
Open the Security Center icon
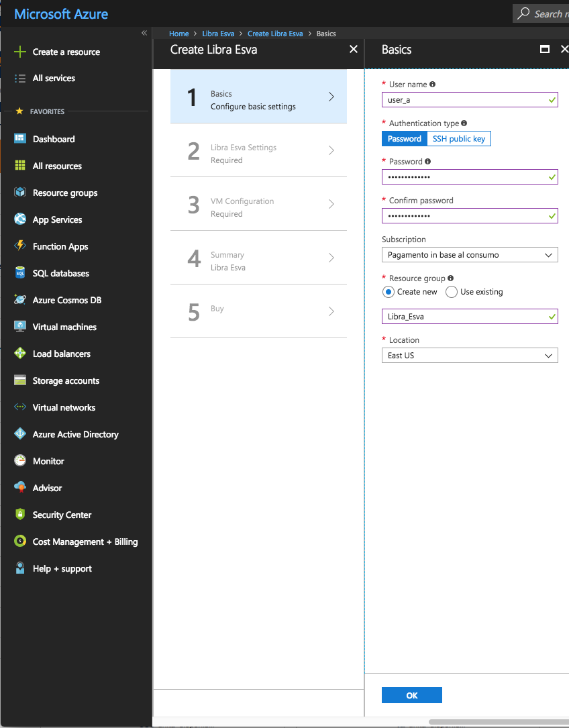(x=19, y=515)
